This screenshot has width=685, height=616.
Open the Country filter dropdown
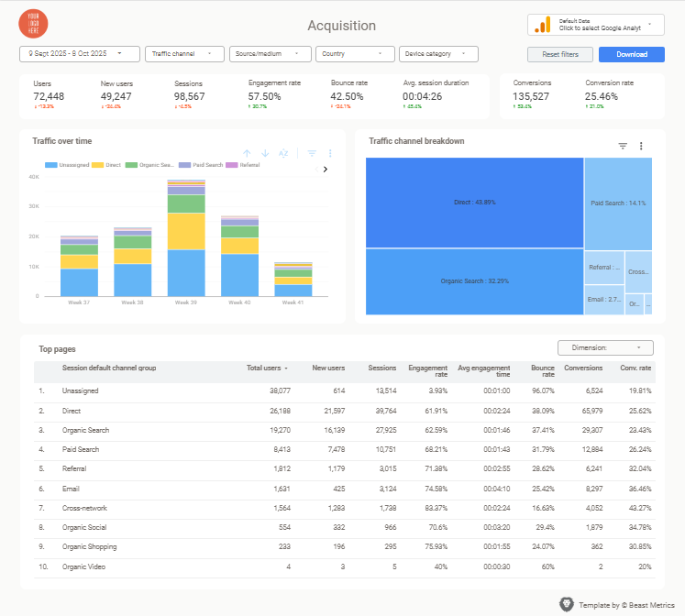coord(355,54)
